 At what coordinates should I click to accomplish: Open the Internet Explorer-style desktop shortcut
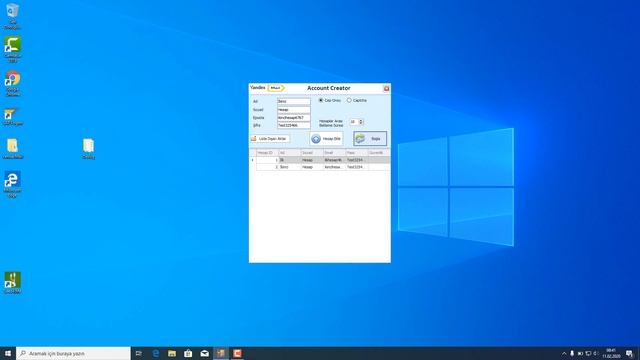coord(12,184)
